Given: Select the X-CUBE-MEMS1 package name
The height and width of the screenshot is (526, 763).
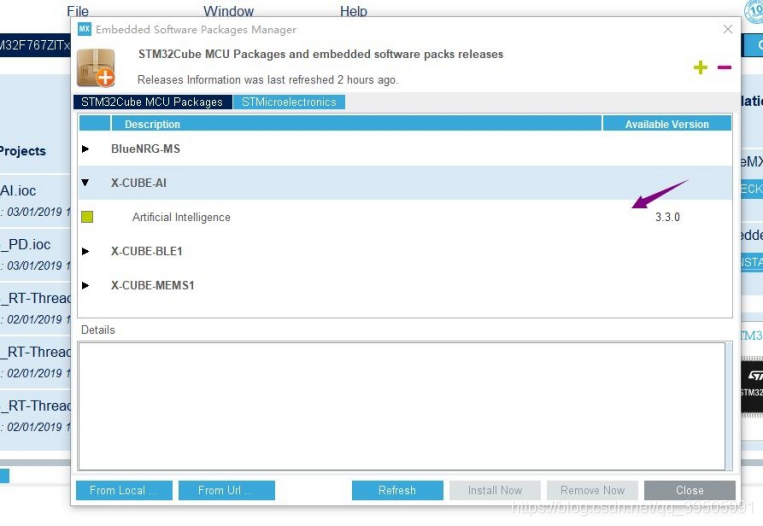Looking at the screenshot, I should [152, 285].
